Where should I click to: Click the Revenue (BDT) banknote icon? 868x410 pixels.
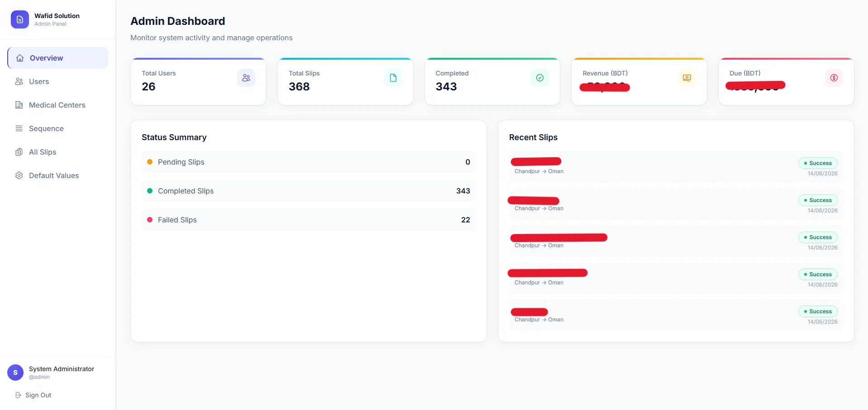click(x=687, y=78)
